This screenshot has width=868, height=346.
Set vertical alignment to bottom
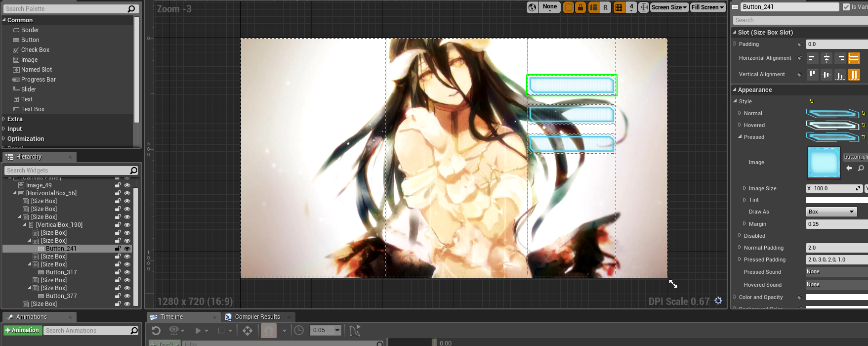(x=840, y=75)
